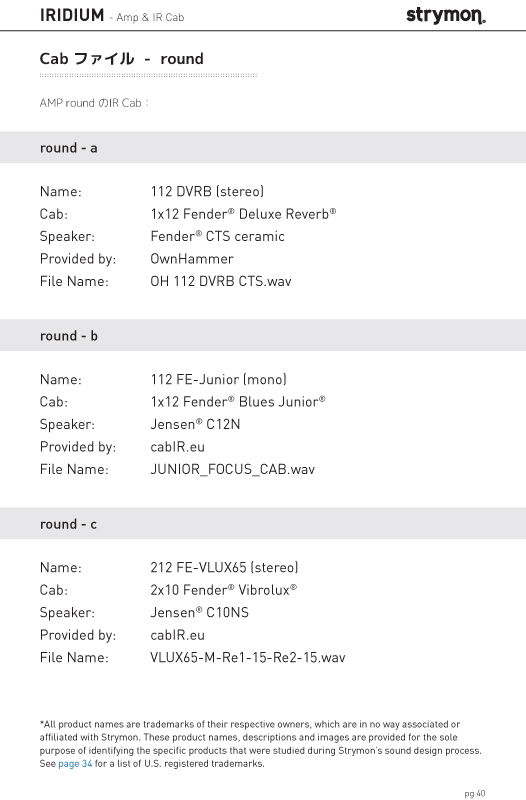526x800 pixels.
Task: Click the name 112 FE-Junior (mono)
Action: [x=218, y=380]
